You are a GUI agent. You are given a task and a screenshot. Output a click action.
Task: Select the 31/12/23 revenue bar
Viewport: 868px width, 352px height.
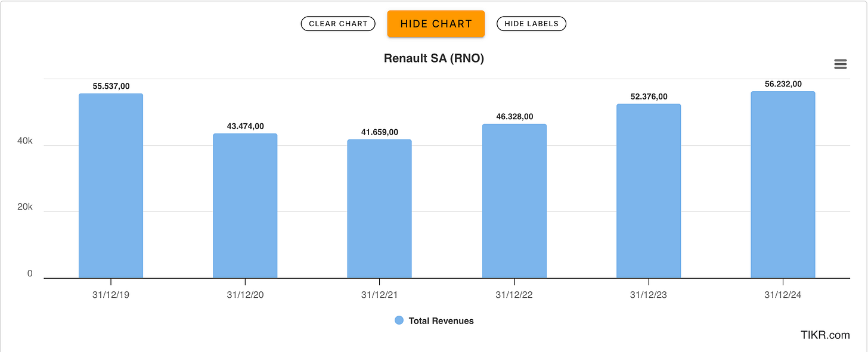(x=649, y=191)
